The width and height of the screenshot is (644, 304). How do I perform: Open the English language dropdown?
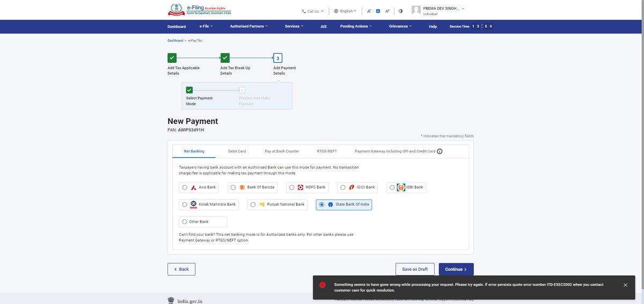point(345,11)
